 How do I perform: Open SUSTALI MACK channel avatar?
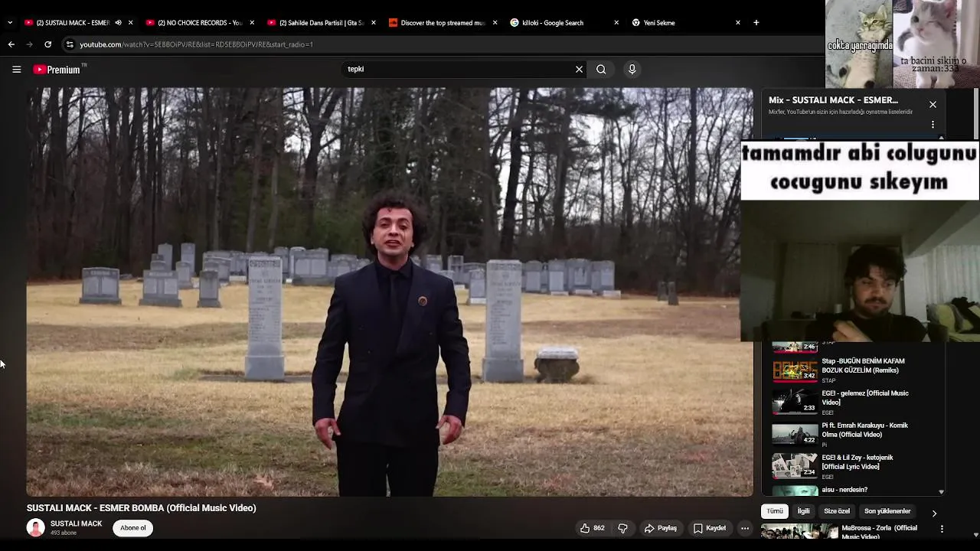[x=35, y=527]
